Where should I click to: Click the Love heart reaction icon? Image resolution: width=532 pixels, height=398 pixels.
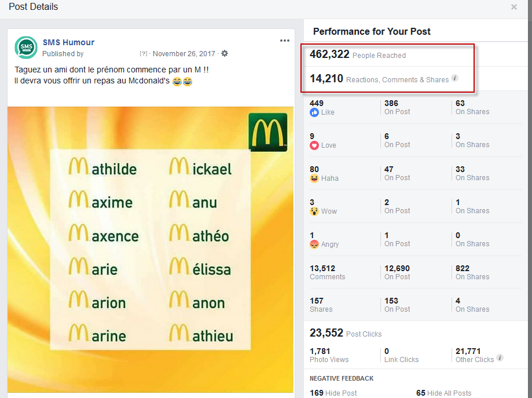(314, 145)
